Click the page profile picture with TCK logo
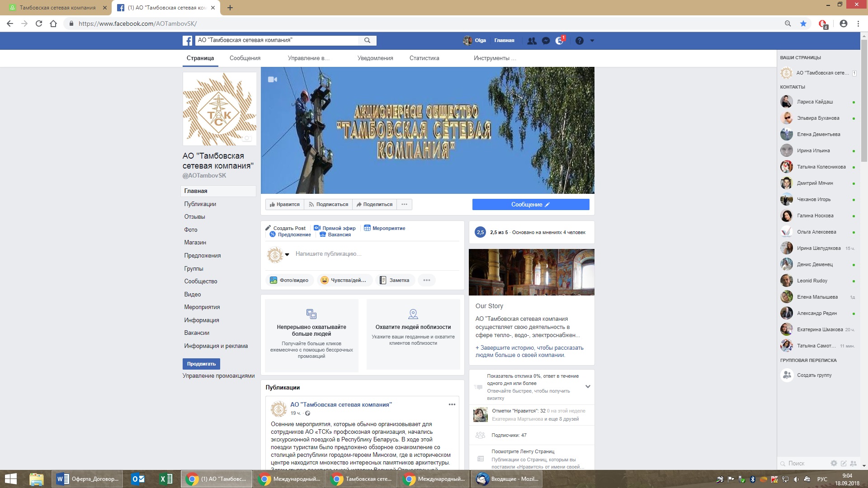 point(219,109)
